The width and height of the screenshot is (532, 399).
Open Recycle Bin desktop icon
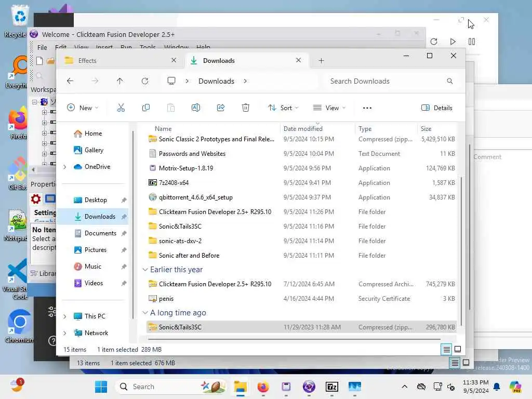click(19, 20)
